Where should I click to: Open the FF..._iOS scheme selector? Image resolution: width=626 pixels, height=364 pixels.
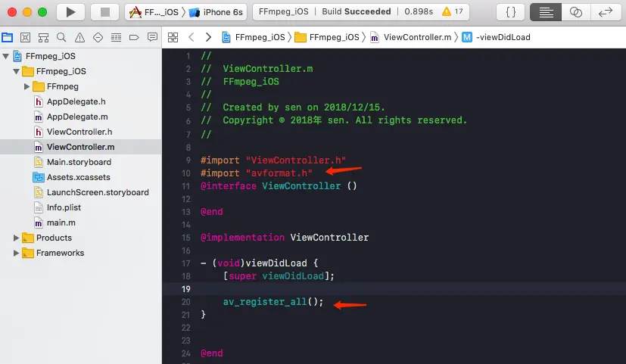tap(154, 12)
